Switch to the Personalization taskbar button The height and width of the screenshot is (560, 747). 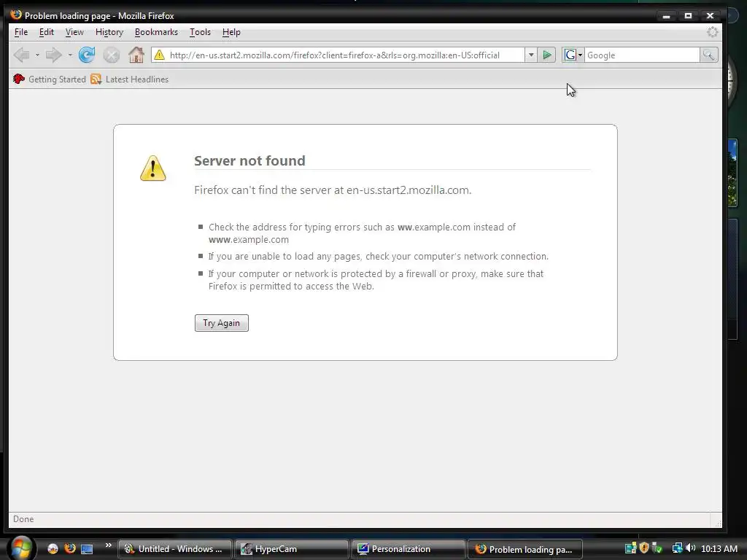point(409,549)
